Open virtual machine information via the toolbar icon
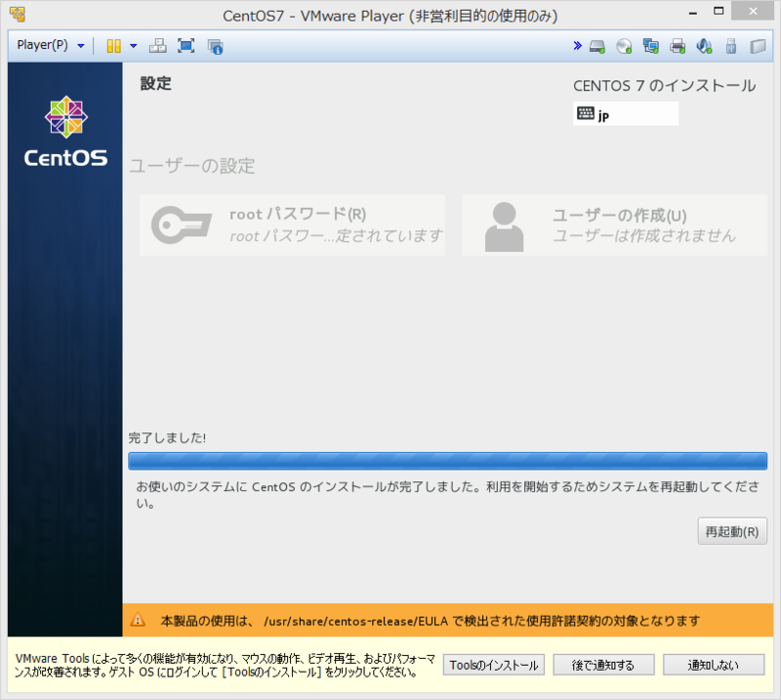This screenshot has height=700, width=781. (x=214, y=46)
